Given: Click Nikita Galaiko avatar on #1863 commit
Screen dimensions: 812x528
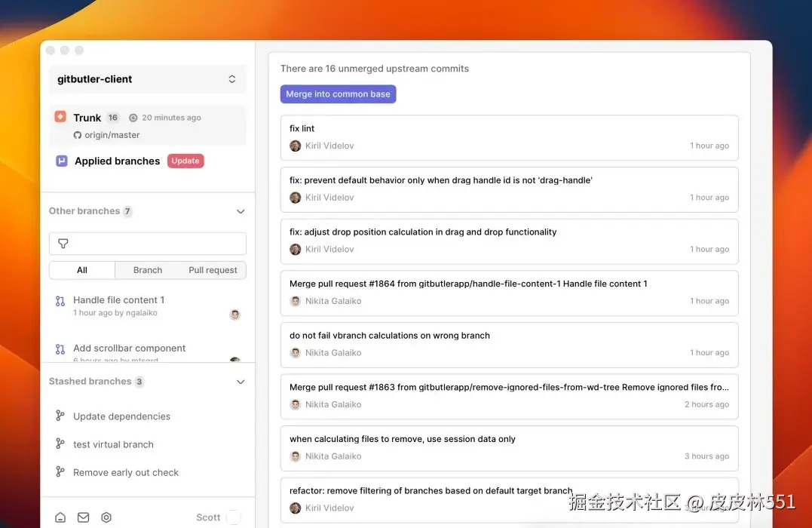Looking at the screenshot, I should pos(296,405).
